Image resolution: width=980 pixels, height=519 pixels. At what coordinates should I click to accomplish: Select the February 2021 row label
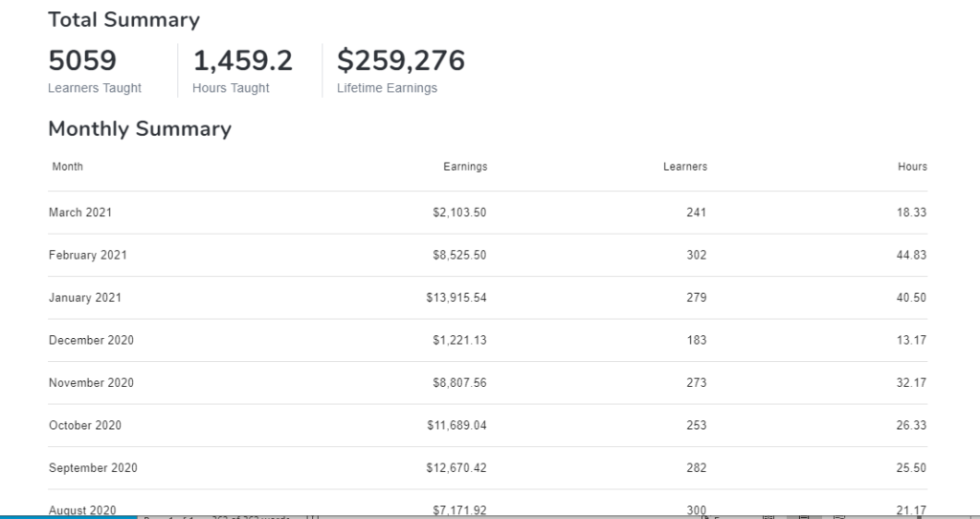87,256
